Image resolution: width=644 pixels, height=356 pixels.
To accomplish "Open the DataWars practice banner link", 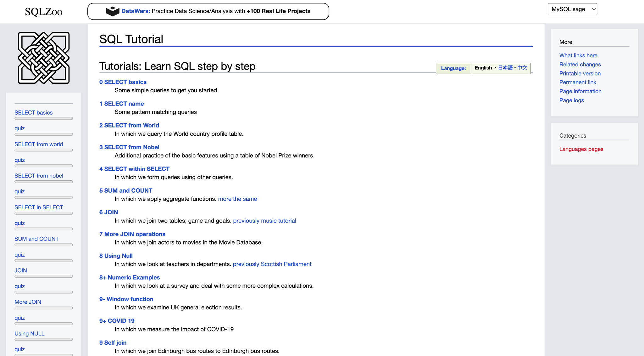I will coord(208,11).
